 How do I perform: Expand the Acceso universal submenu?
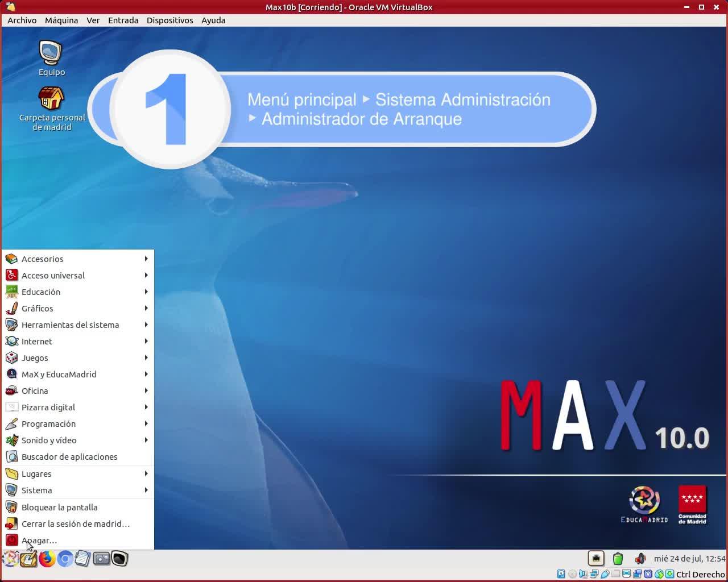tap(78, 275)
